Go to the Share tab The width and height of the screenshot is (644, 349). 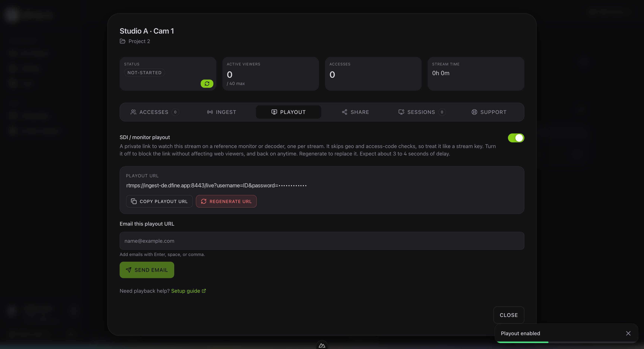[355, 112]
